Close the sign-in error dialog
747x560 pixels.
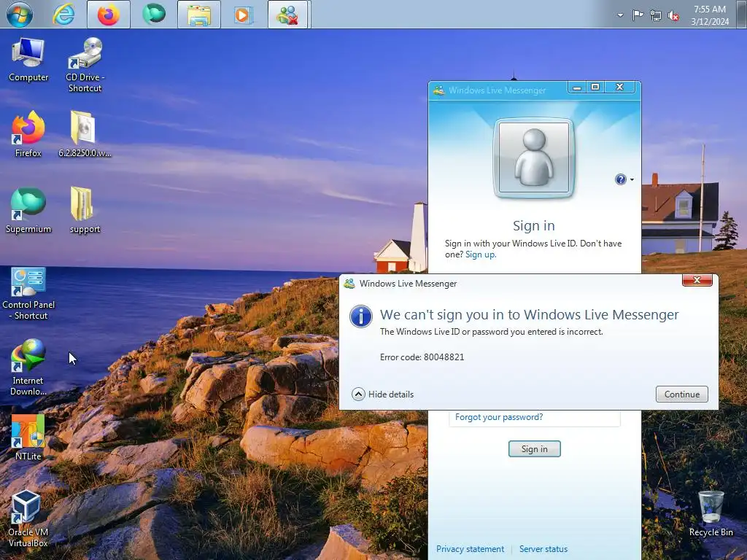(697, 280)
